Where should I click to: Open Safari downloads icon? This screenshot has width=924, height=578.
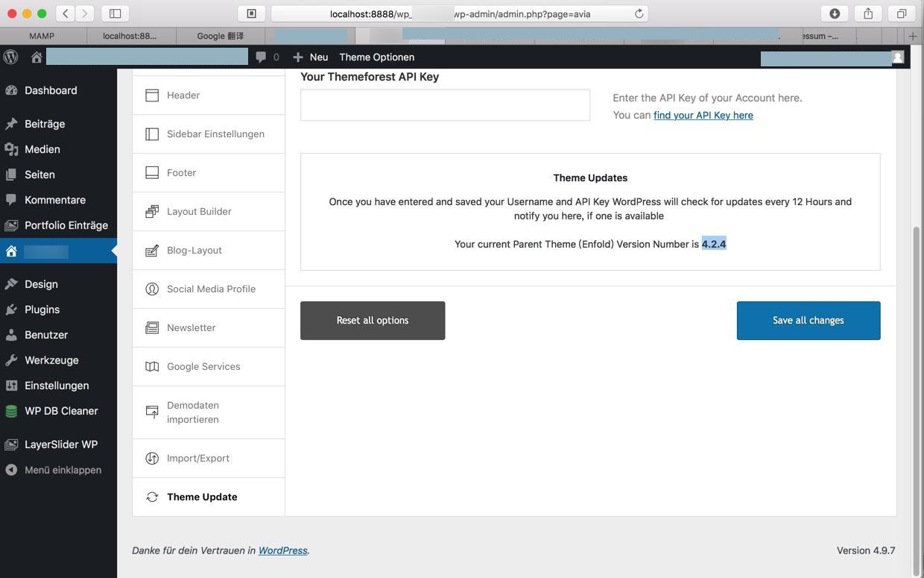[x=835, y=13]
